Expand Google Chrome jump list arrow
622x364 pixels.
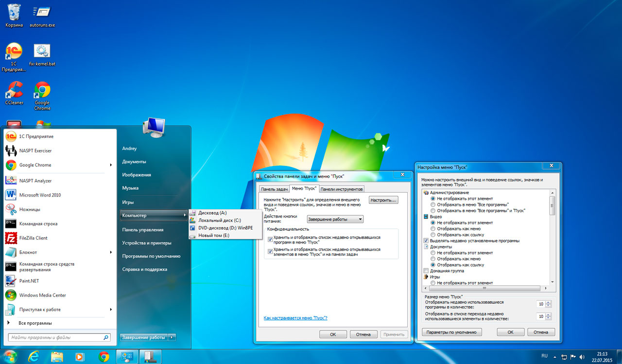[111, 165]
